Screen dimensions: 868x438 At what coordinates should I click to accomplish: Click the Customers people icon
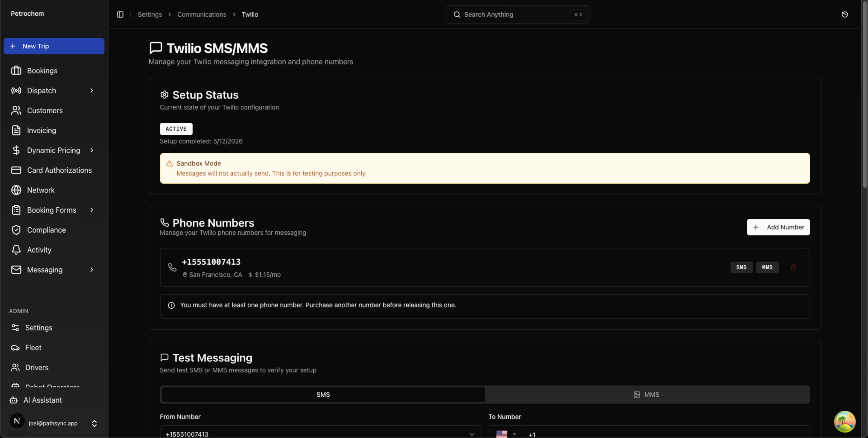16,110
